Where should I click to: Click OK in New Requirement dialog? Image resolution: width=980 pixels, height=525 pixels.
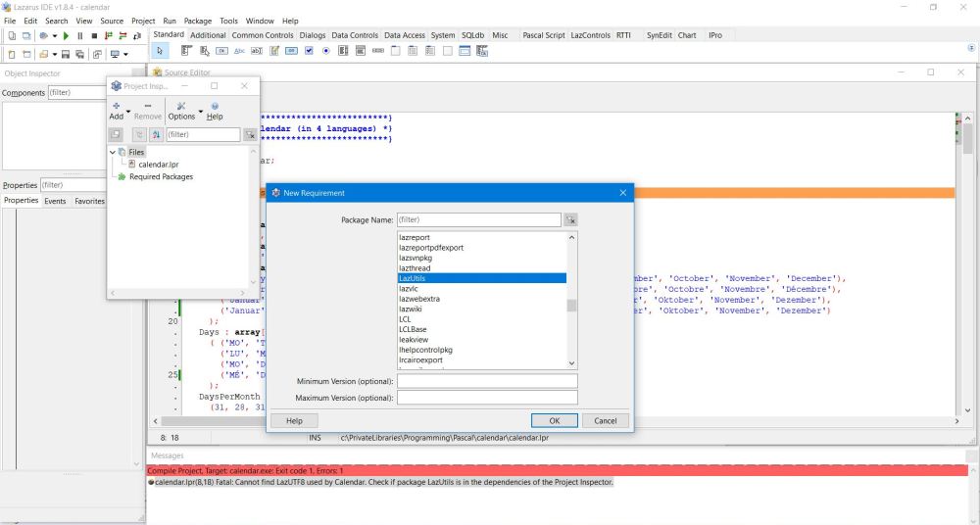tap(555, 420)
